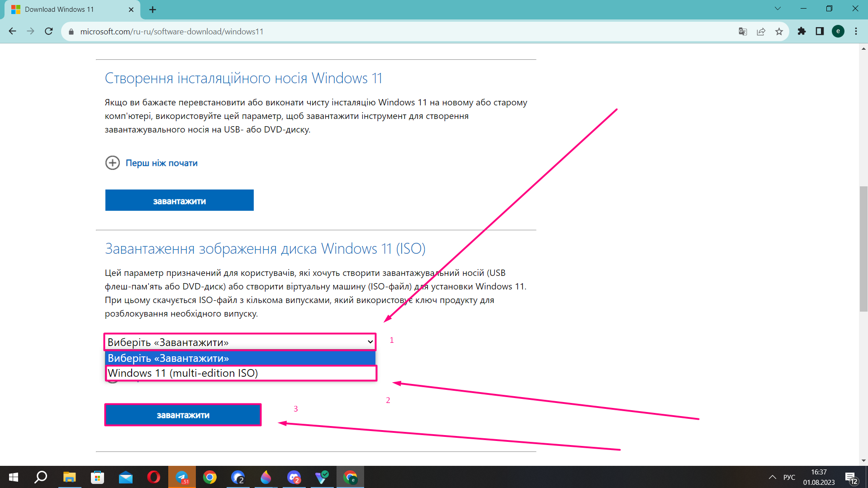Open the Chrome three-dot menu
This screenshot has height=488, width=868.
tap(856, 31)
